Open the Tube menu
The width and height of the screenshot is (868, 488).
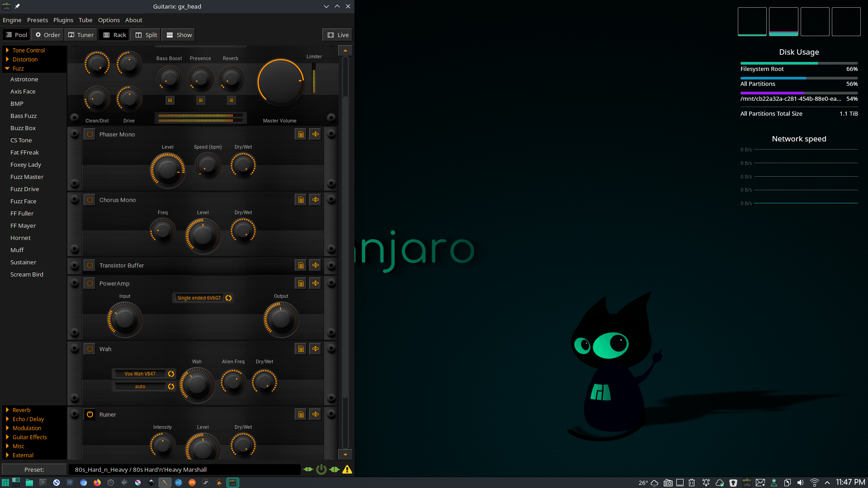pyautogui.click(x=85, y=20)
